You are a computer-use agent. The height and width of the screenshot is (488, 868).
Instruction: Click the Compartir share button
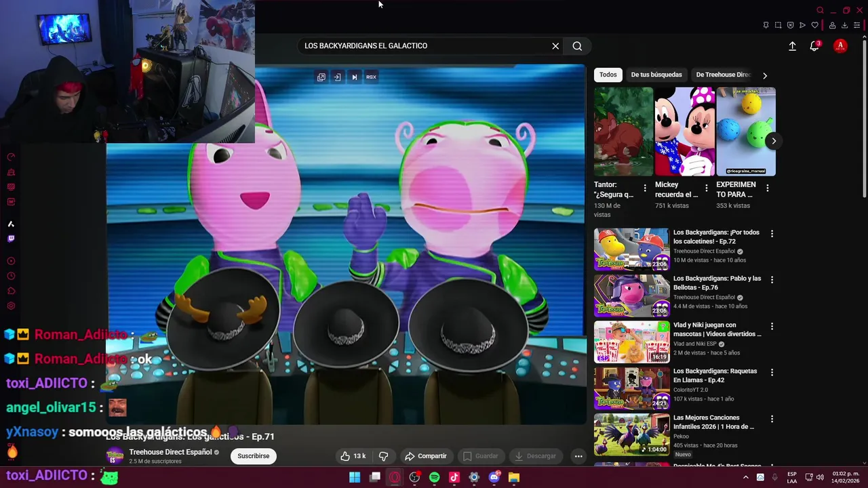coord(425,456)
